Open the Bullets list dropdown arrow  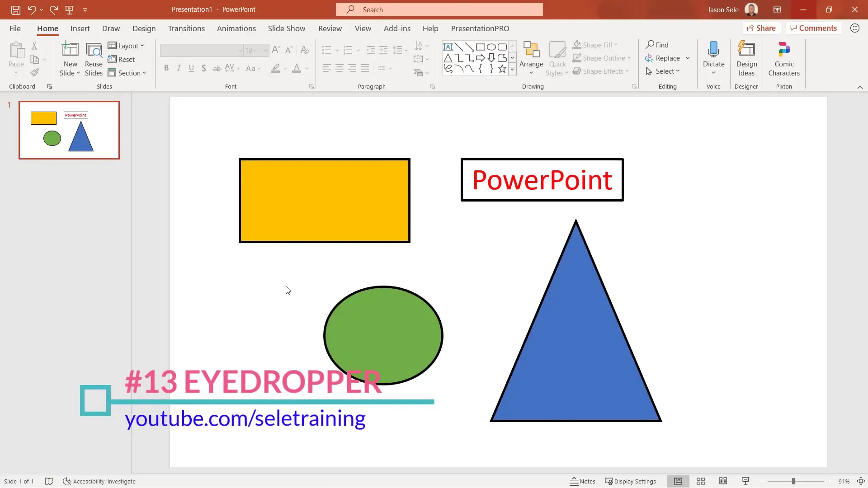click(x=336, y=50)
